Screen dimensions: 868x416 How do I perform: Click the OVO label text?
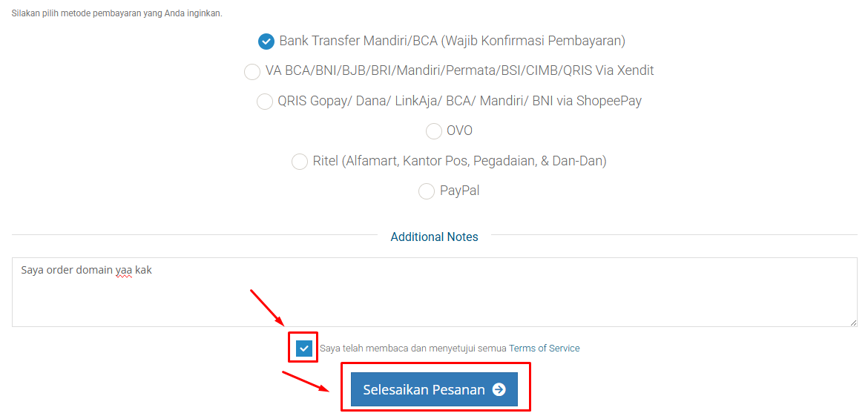click(459, 131)
